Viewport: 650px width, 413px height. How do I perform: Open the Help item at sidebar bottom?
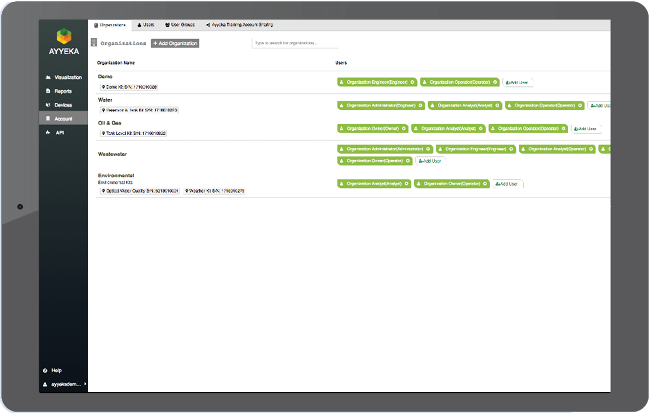click(x=55, y=370)
